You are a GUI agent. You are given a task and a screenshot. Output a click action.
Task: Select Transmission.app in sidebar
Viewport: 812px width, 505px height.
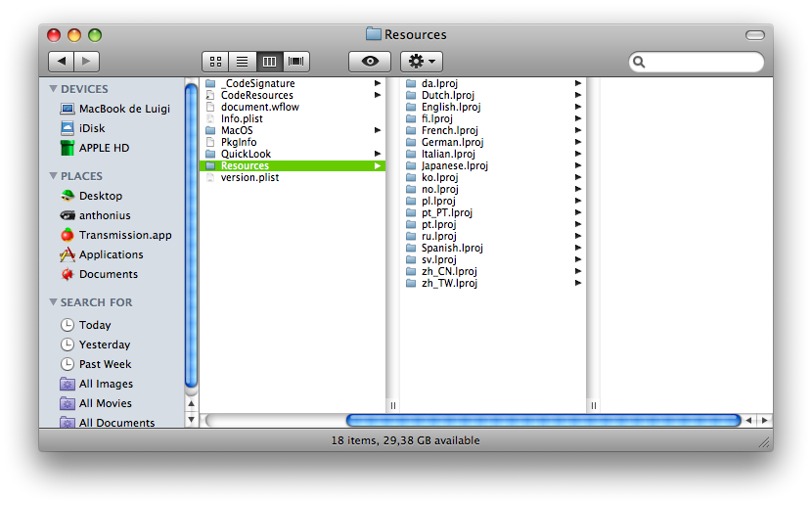pyautogui.click(x=115, y=235)
